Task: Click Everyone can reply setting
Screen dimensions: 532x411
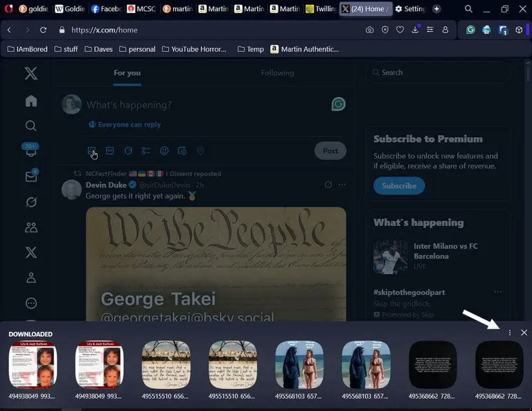Action: [125, 125]
